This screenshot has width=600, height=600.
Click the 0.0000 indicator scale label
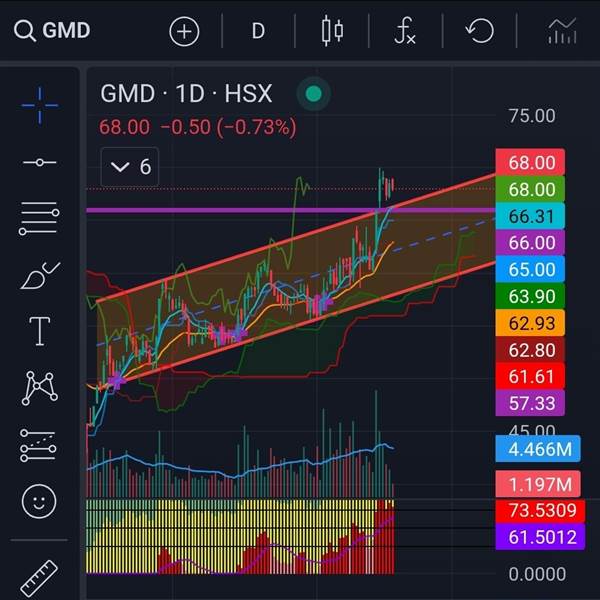click(537, 574)
